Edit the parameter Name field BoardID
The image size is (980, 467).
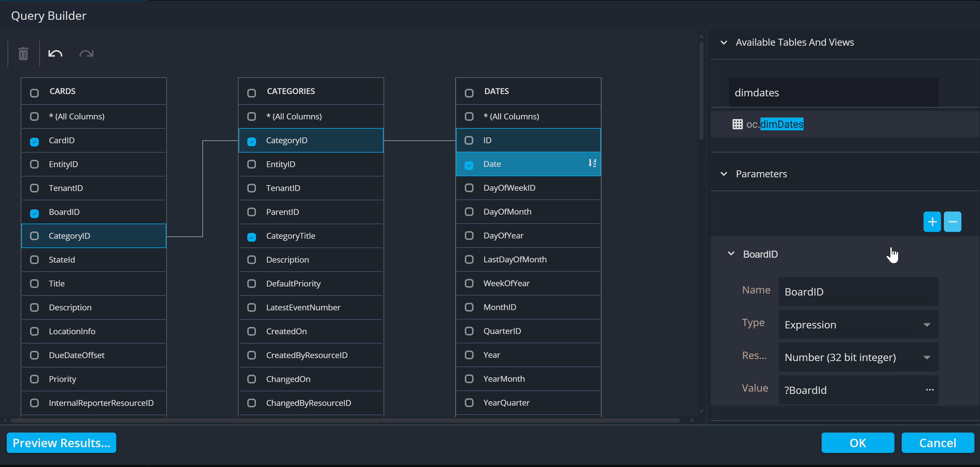[x=858, y=292]
